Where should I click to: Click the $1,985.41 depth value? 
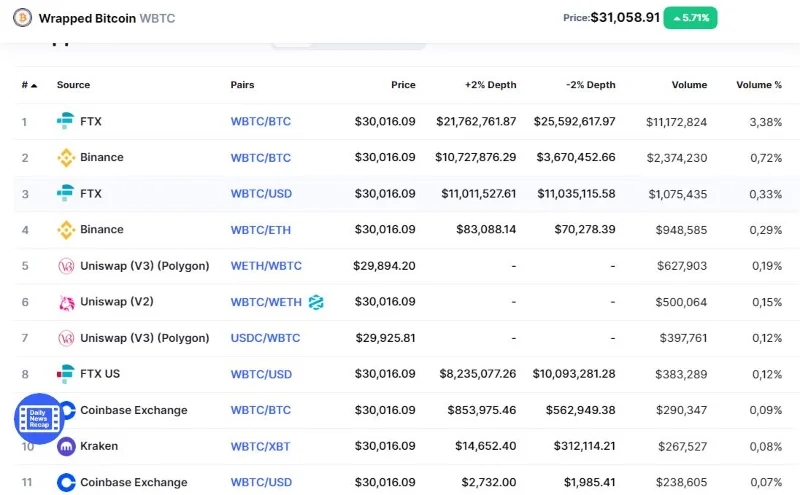589,482
